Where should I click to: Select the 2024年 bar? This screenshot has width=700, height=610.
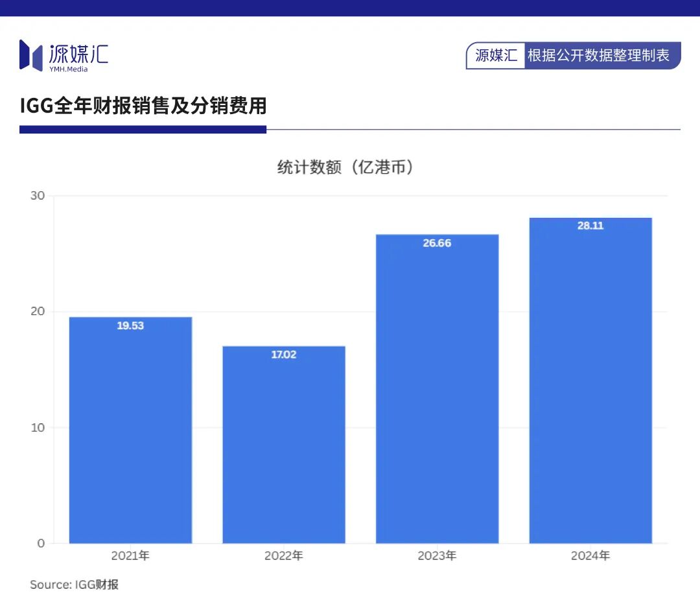point(590,381)
